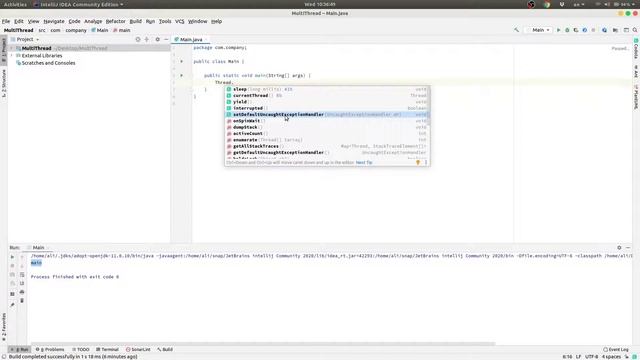Open the File menu

pyautogui.click(x=6, y=21)
